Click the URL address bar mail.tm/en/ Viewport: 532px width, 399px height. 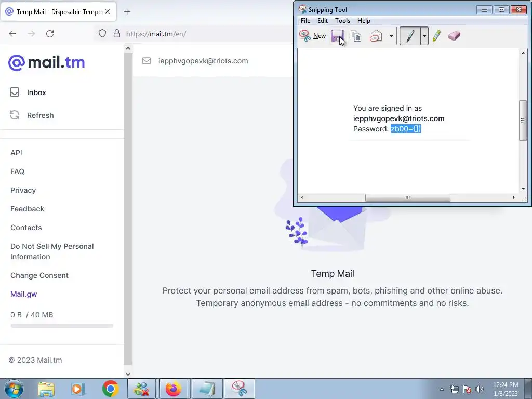156,34
